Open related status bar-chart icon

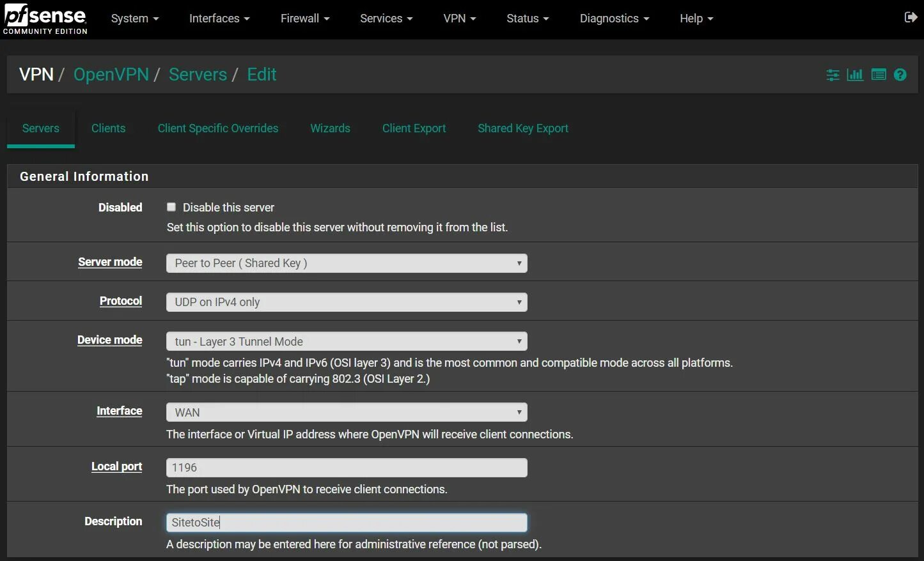click(855, 75)
